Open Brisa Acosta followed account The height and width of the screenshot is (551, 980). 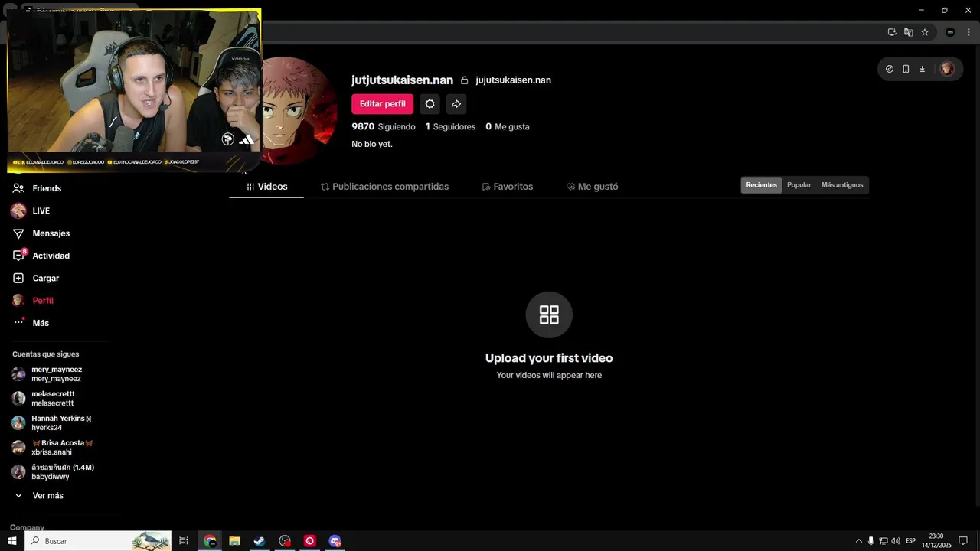[53, 448]
